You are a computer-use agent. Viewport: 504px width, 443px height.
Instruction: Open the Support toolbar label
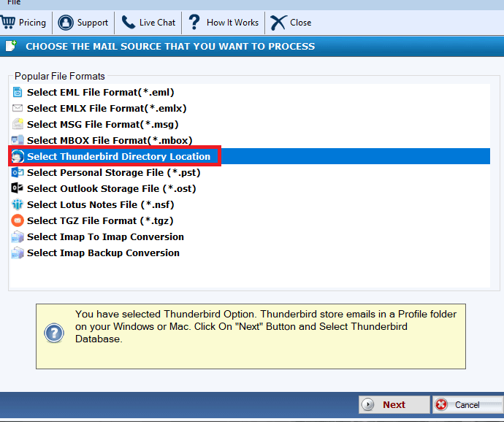coord(93,23)
